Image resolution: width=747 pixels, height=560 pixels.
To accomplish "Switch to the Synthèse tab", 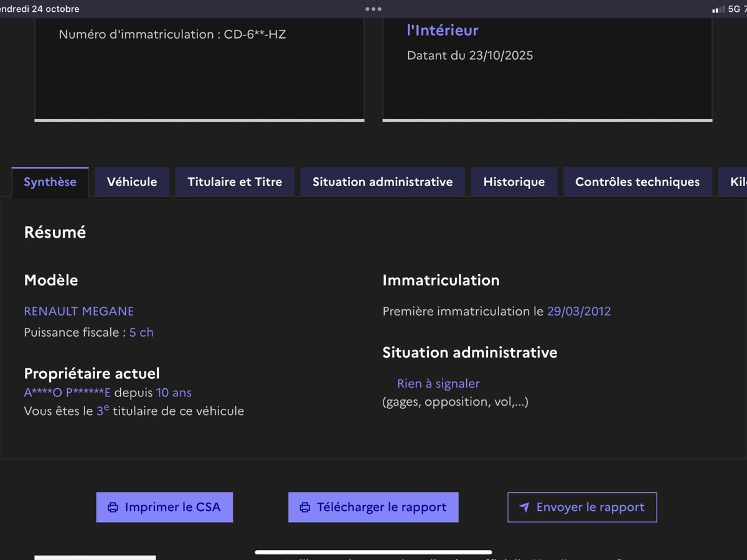I will [x=50, y=182].
